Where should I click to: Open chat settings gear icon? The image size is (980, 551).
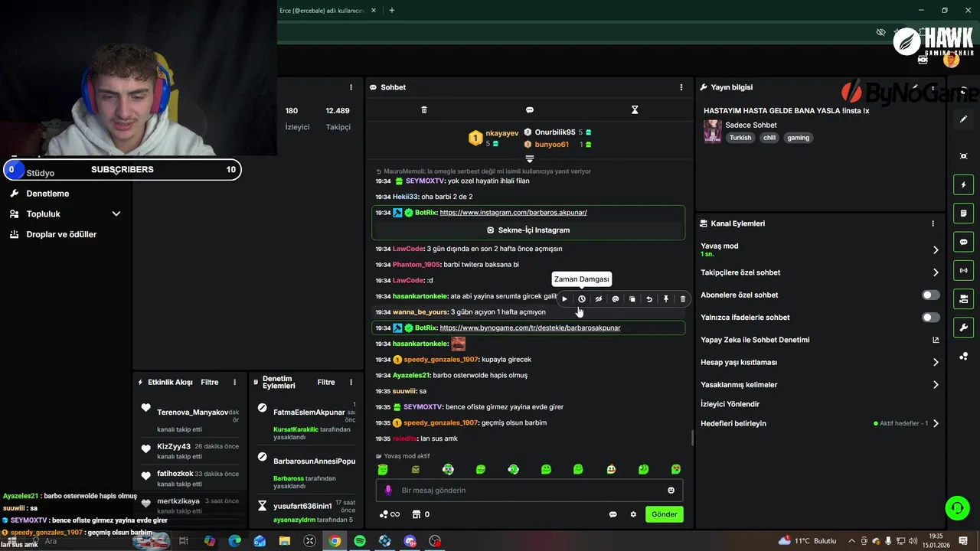click(633, 514)
